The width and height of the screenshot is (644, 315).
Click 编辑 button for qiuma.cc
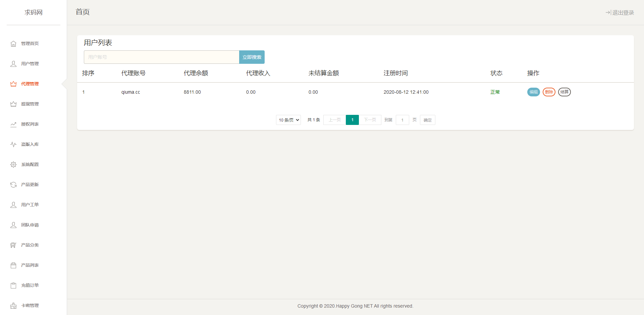pos(534,92)
